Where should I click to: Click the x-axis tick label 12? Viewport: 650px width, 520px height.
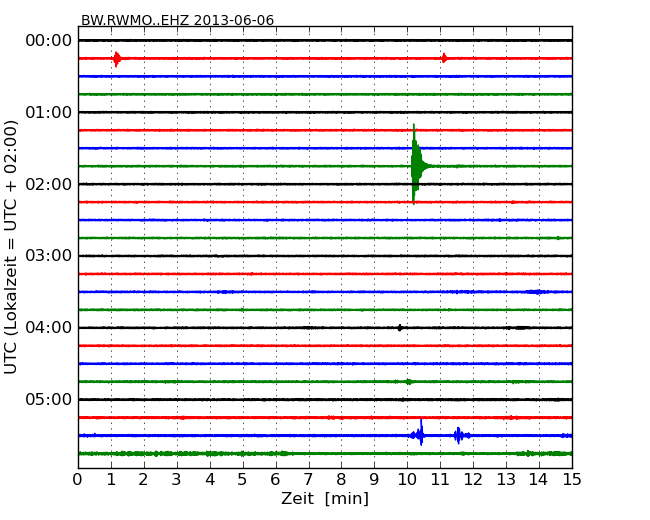click(x=473, y=480)
